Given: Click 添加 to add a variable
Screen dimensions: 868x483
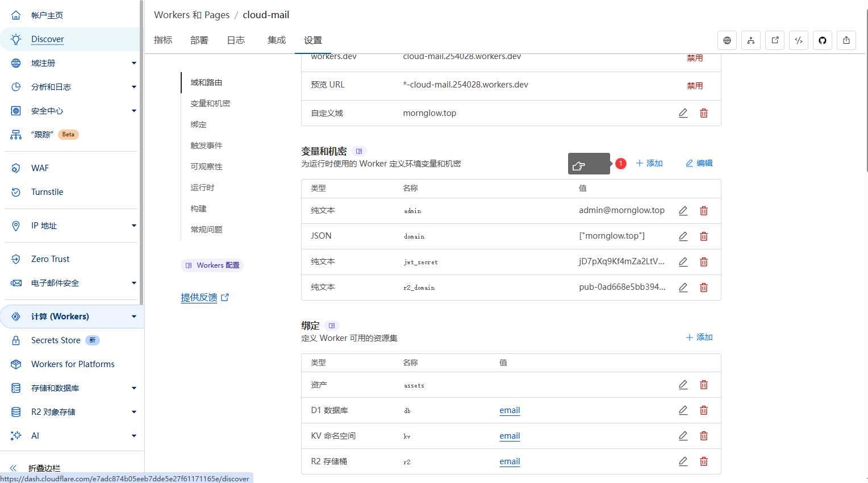Looking at the screenshot, I should coord(649,163).
